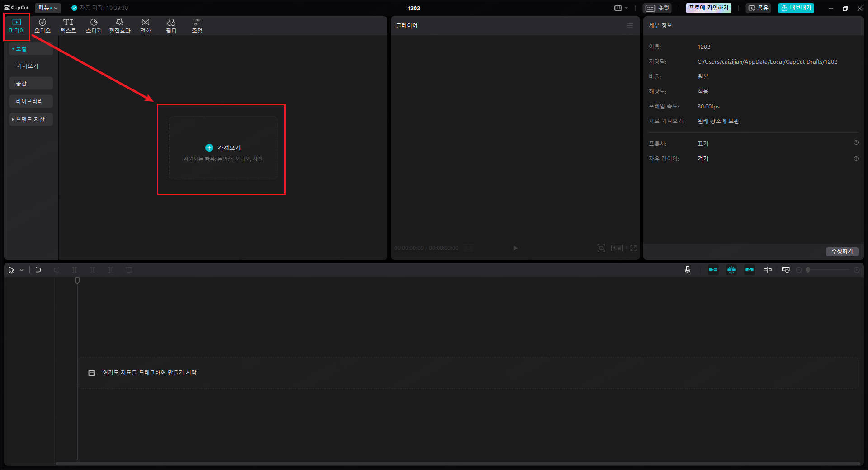
Task: Open the player panel hamburger menu
Action: (x=630, y=26)
